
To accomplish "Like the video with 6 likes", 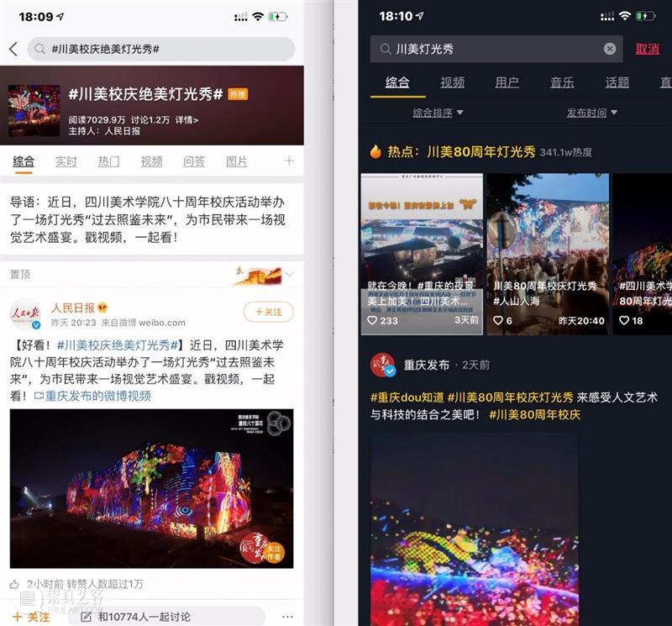I will 497,320.
